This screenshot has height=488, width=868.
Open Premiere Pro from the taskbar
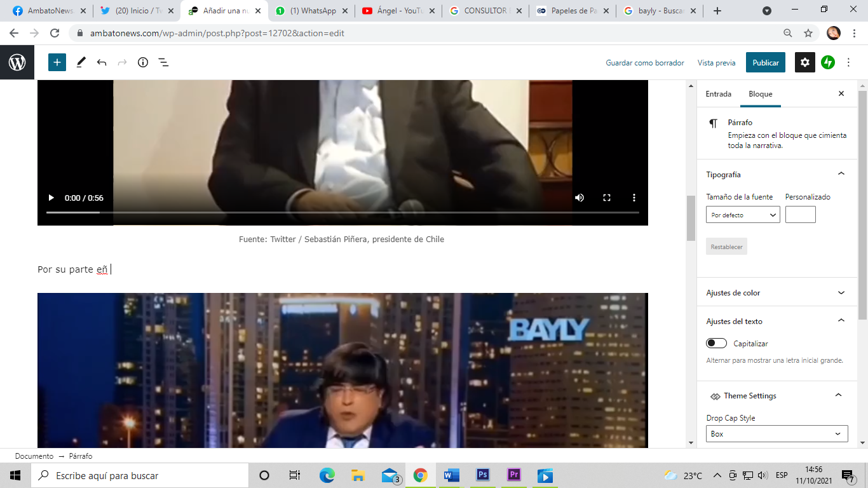tap(513, 475)
